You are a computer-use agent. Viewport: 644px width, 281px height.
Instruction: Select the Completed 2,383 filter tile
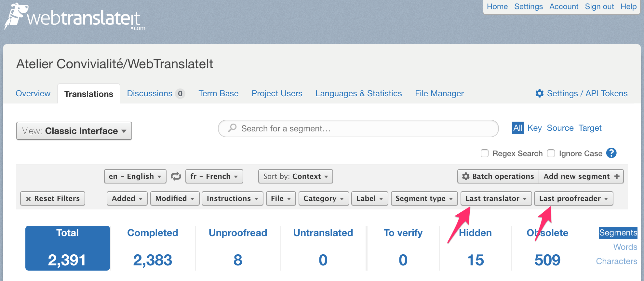(153, 248)
